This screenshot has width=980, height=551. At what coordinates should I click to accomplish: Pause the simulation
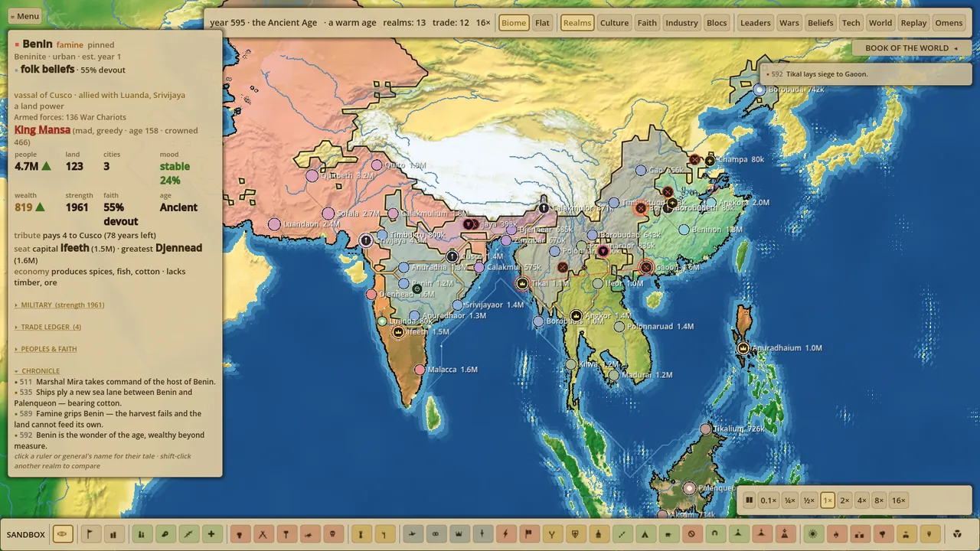(x=750, y=500)
